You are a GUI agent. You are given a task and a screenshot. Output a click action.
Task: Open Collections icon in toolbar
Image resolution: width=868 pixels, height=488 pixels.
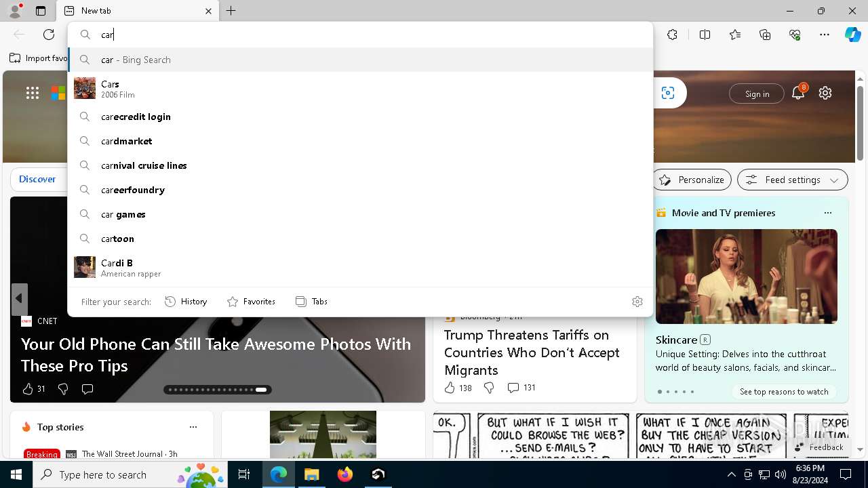765,35
